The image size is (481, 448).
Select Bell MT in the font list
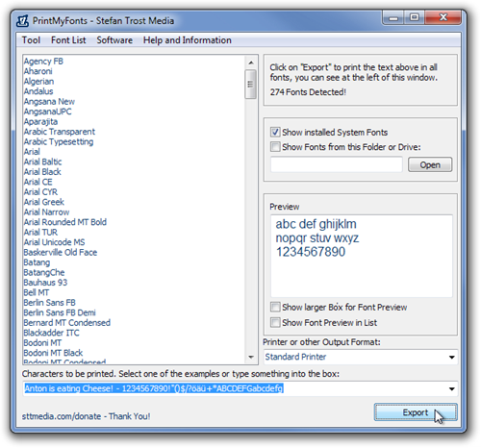(x=37, y=292)
